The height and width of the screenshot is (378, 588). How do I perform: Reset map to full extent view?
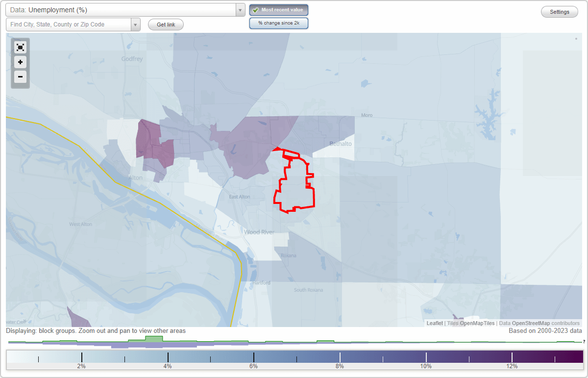[x=20, y=48]
